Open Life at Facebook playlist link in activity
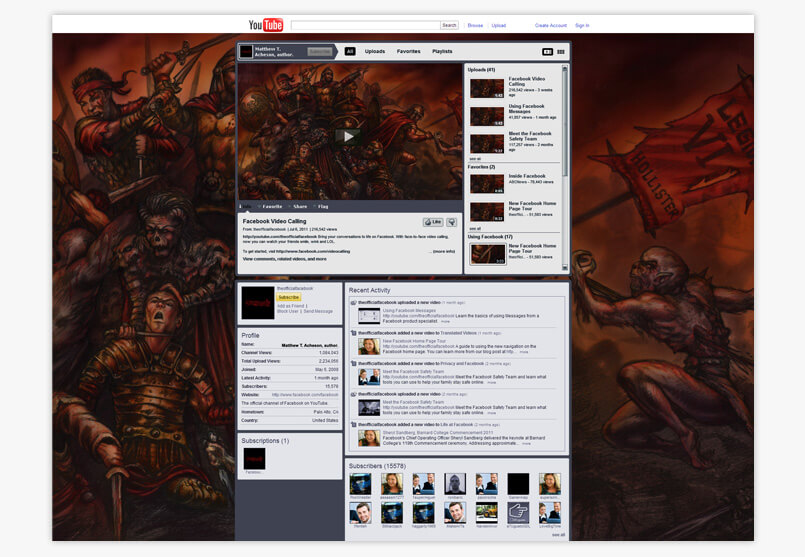This screenshot has height=557, width=805. 456,425
